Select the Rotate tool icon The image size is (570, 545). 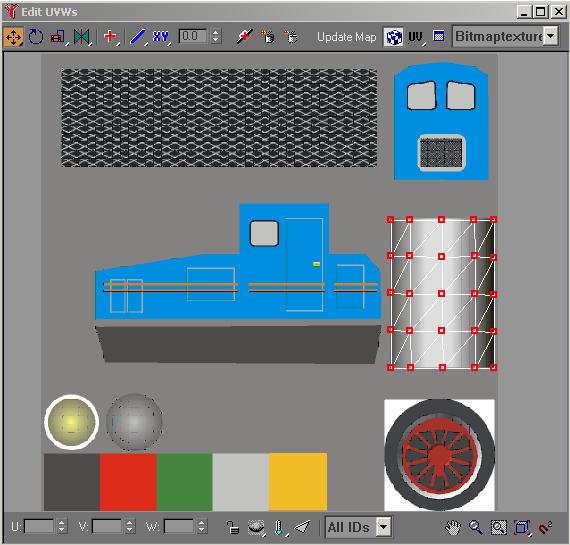tap(36, 37)
